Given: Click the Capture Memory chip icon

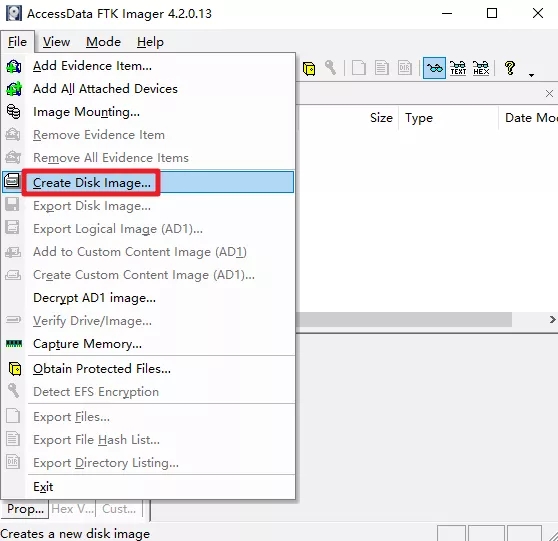Looking at the screenshot, I should tap(14, 343).
